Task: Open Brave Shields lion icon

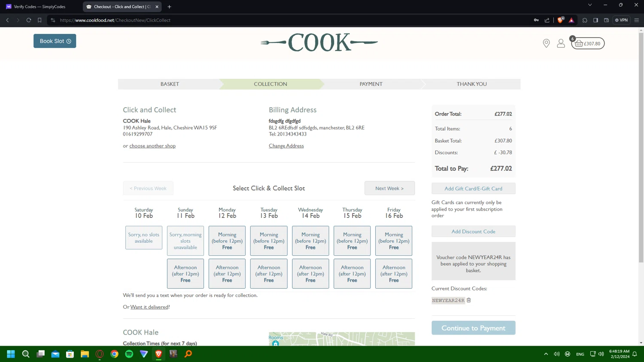Action: click(560, 20)
